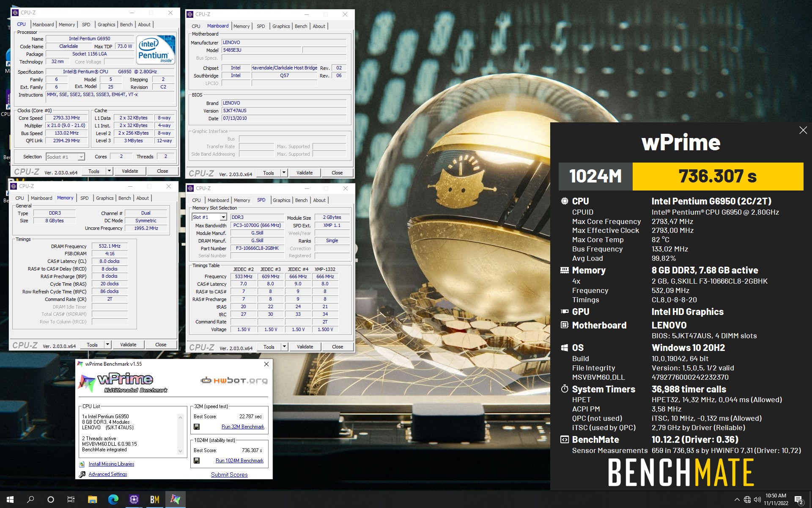Run 1024M Benchmark link
The height and width of the screenshot is (508, 812).
239,461
